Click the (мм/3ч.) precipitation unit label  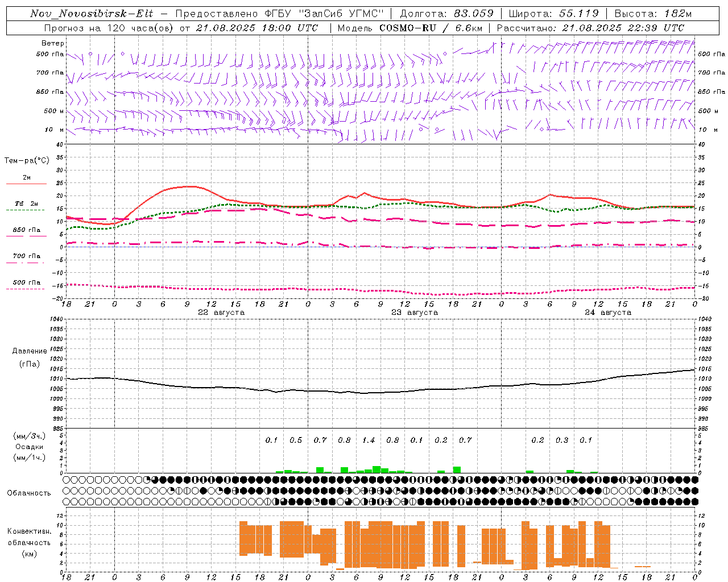(x=30, y=436)
